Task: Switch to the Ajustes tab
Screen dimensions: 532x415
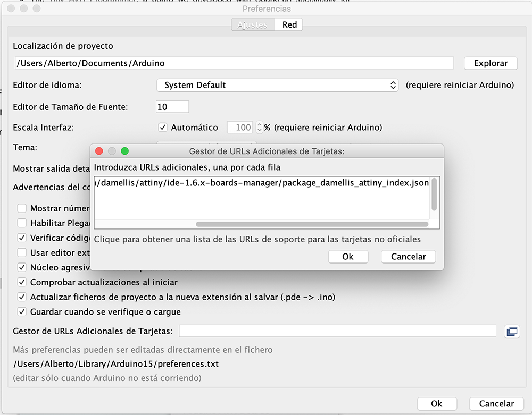Action: click(252, 25)
